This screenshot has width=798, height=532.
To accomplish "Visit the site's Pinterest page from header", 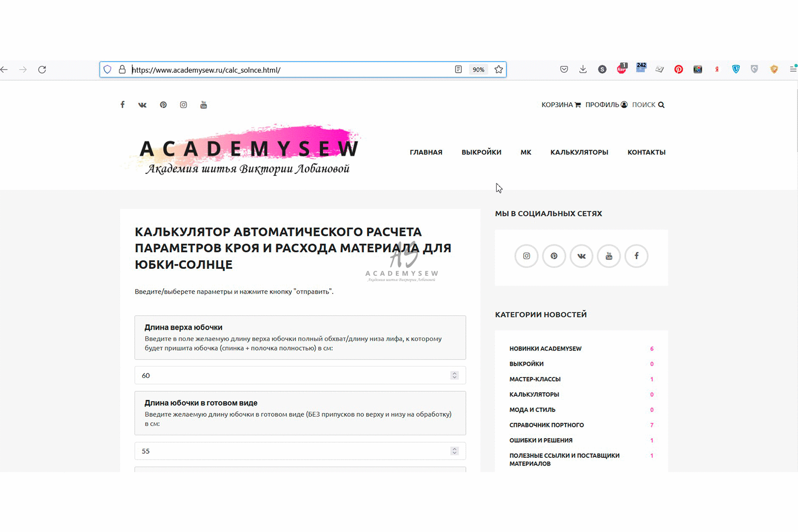I will tap(163, 105).
